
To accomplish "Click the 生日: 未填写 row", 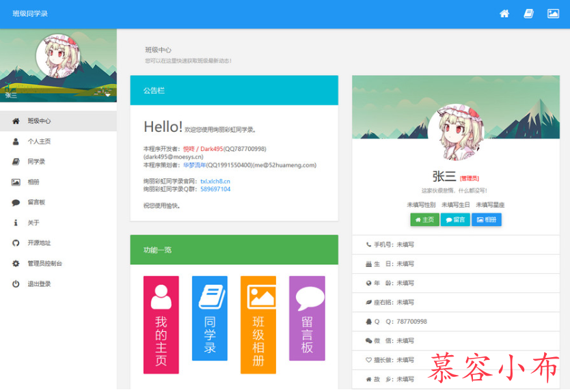I will (x=456, y=264).
